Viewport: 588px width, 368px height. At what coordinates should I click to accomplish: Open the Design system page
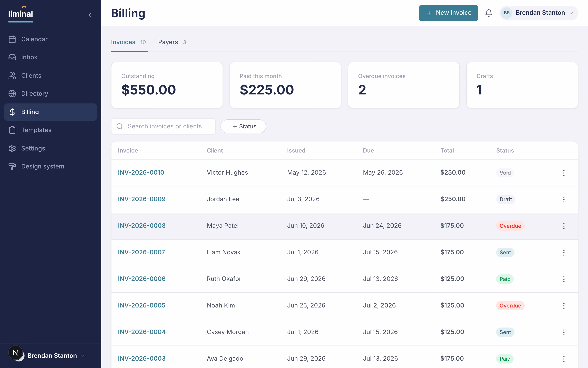pyautogui.click(x=51, y=166)
